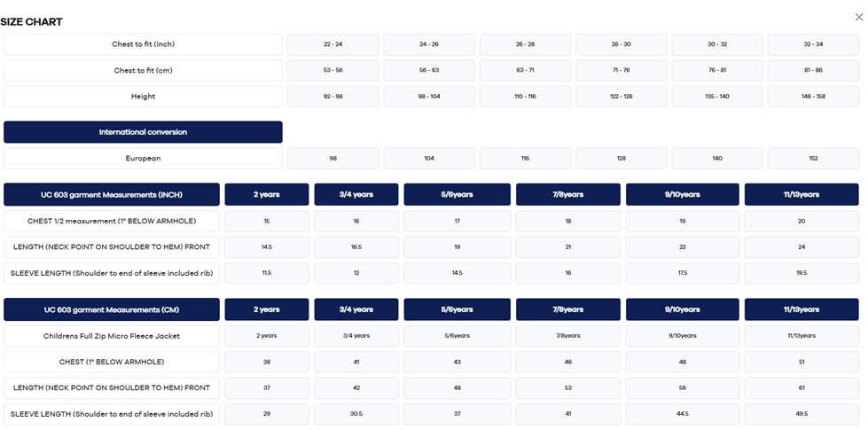This screenshot has width=868, height=430.
Task: Select UC 603 garment Measurements (CM) header
Action: (112, 309)
